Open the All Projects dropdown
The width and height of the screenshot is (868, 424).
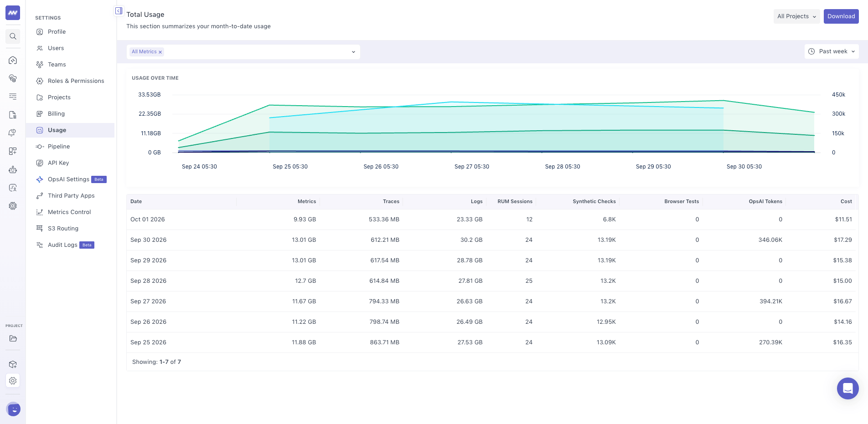[x=796, y=16]
